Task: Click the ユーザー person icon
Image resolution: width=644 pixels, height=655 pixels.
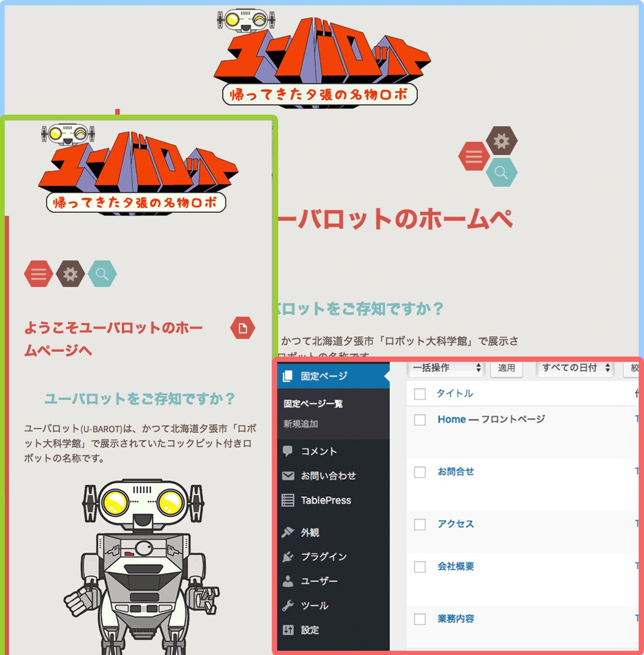Action: (288, 581)
